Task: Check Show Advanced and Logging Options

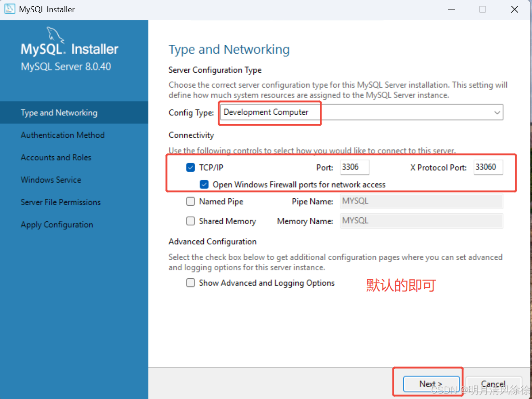Action: click(191, 283)
